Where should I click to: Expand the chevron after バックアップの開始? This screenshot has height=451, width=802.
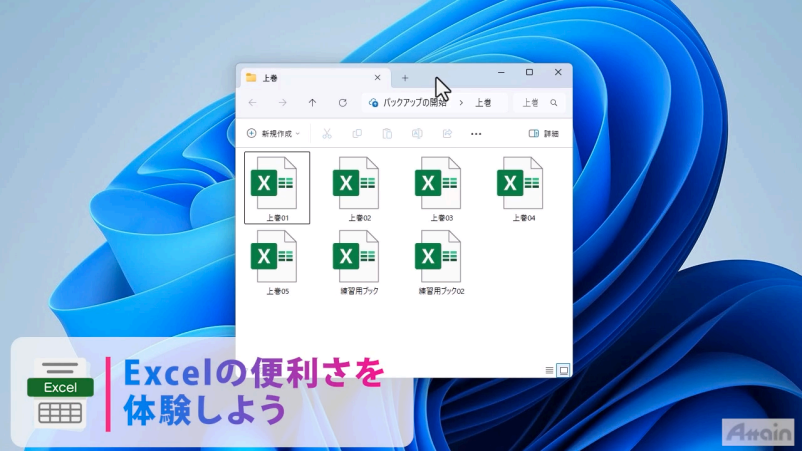[x=460, y=102]
